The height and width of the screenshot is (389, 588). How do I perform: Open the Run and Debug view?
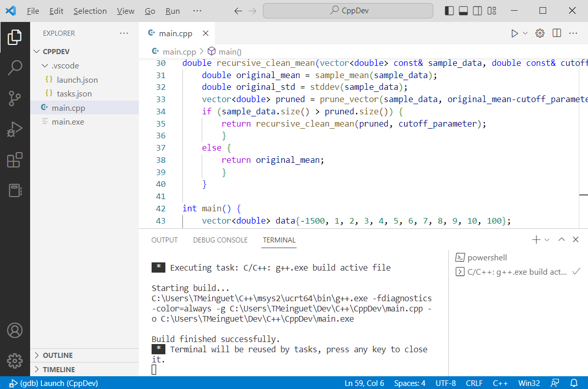pyautogui.click(x=15, y=129)
